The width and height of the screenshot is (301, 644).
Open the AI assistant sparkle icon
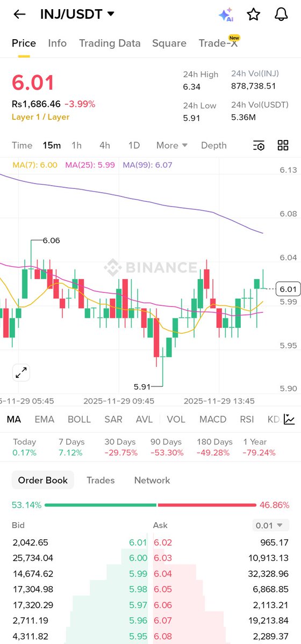(226, 14)
